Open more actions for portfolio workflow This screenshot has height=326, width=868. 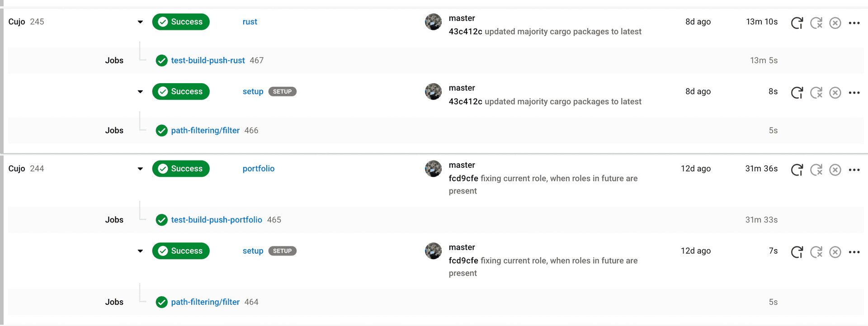point(854,170)
